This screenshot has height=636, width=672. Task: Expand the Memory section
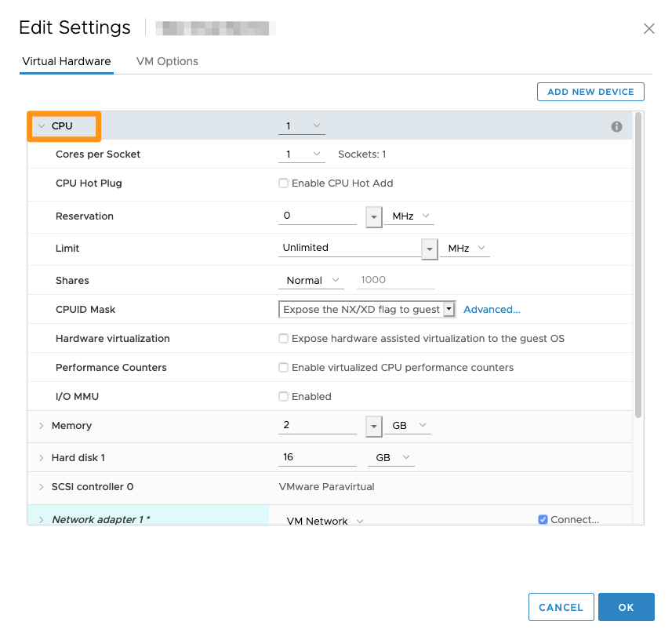pos(41,426)
